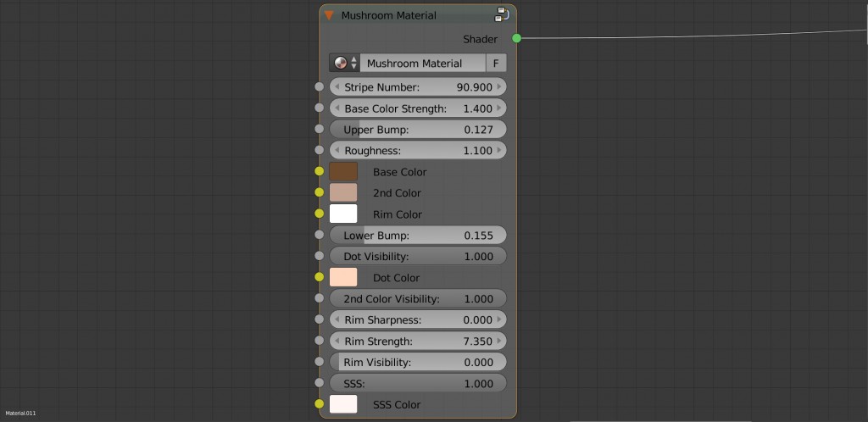
Task: Click the node group edit icon
Action: pos(502,14)
